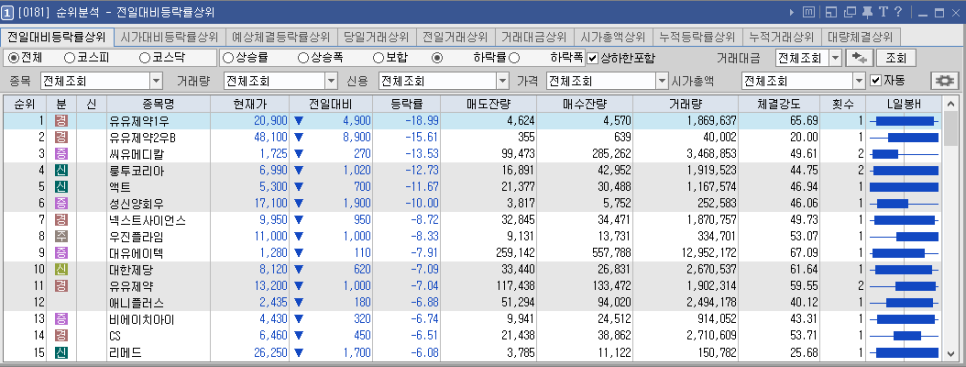Toggle the 상하한포함 checkbox

click(x=593, y=58)
